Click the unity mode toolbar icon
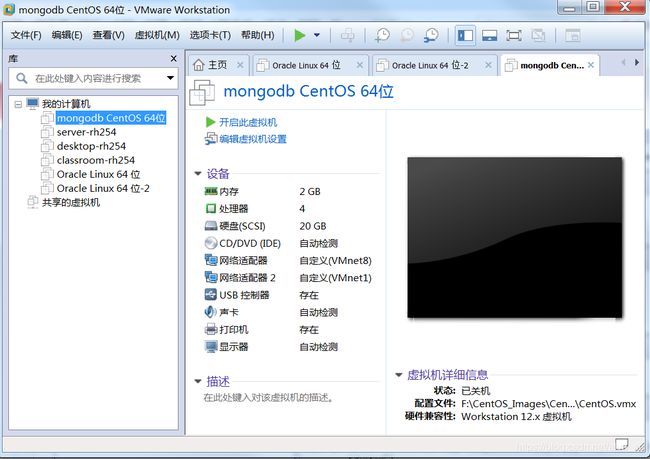This screenshot has width=650, height=459. 538,35
